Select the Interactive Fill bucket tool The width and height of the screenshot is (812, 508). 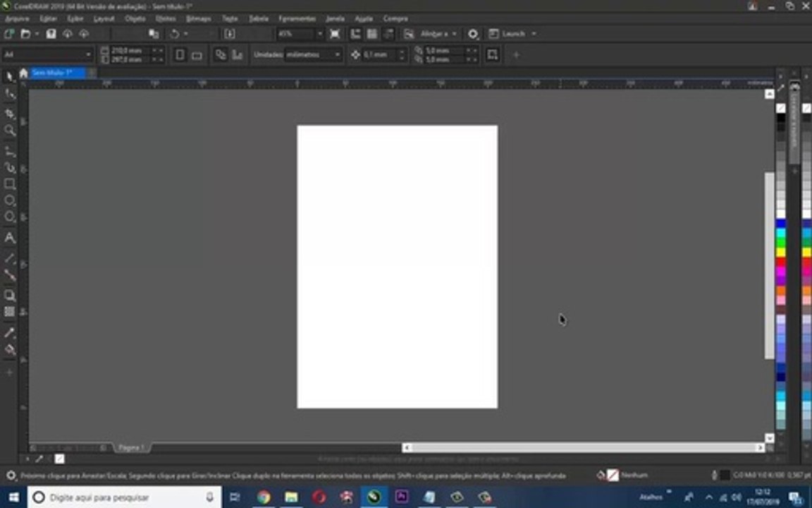(x=9, y=349)
